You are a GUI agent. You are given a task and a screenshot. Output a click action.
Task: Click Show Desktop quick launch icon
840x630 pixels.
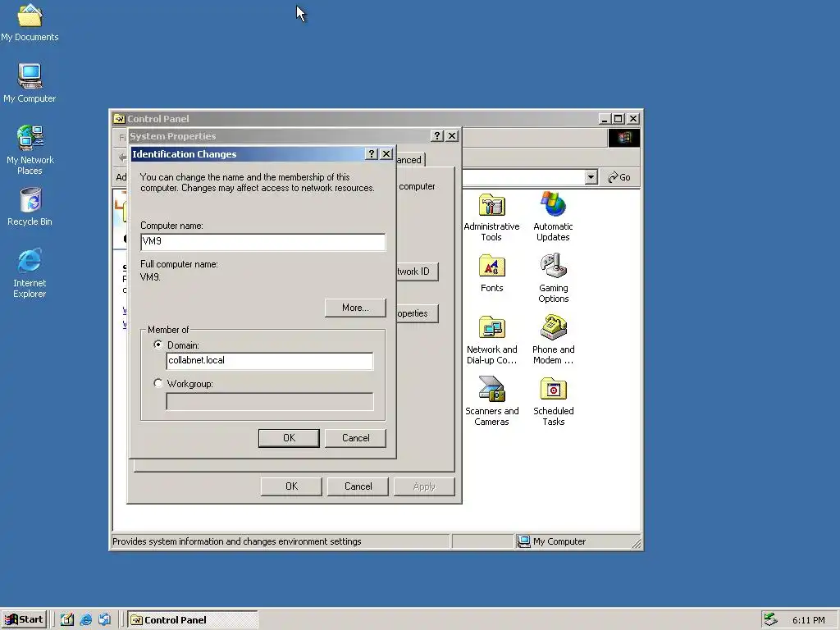pyautogui.click(x=67, y=620)
